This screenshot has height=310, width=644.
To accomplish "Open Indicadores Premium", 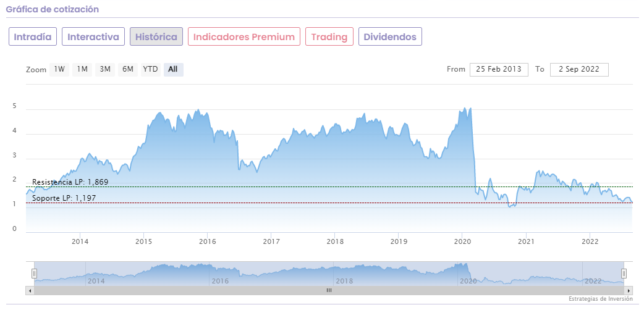I will (x=244, y=36).
